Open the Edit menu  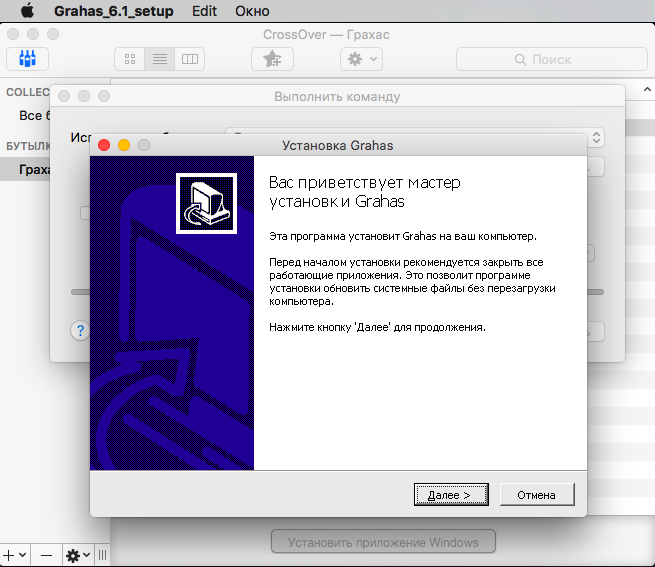pos(204,10)
